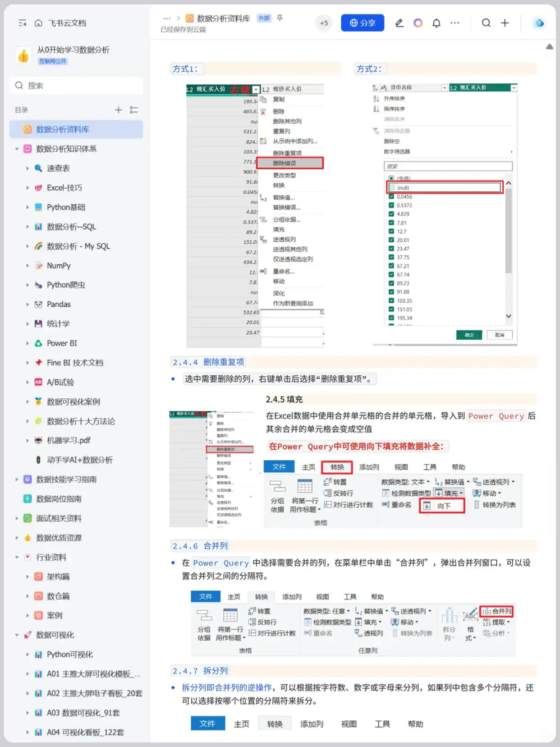Click the 2.4.7 拆分列 heading
560x747 pixels.
pos(200,671)
